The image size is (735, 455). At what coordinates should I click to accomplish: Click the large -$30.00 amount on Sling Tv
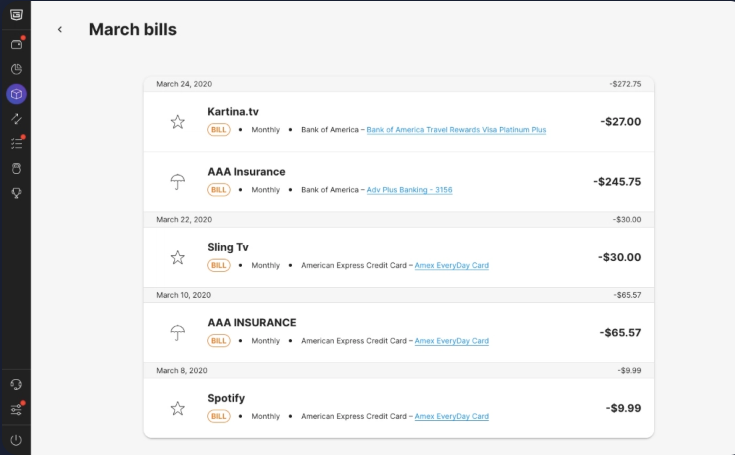click(619, 257)
